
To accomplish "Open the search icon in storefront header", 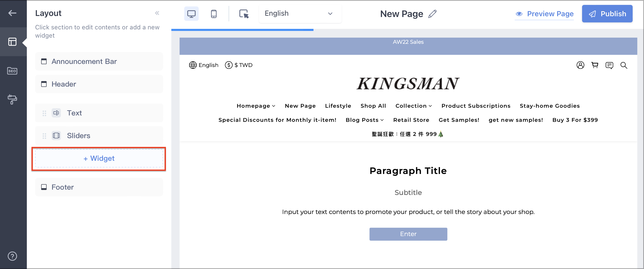I will click(624, 65).
